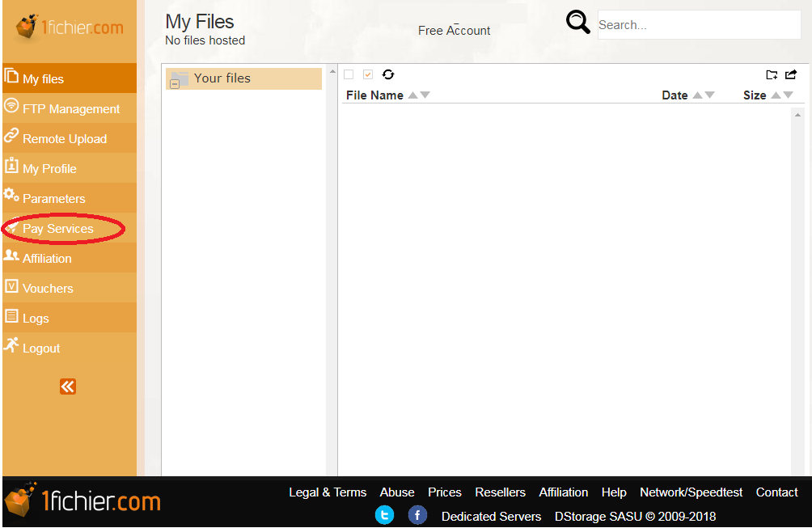Open the My files sidebar item
The height and width of the screenshot is (528, 812).
[70, 78]
